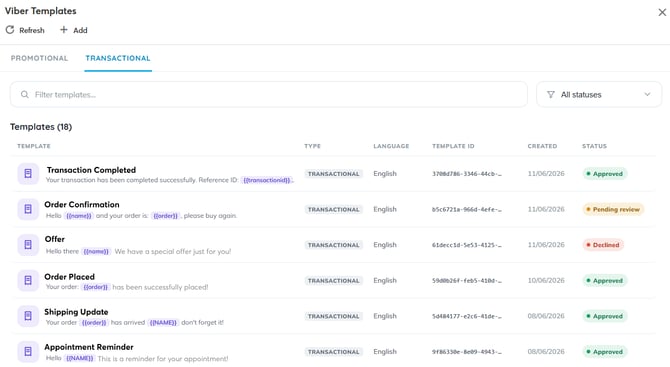Open the Appointment Reminder template
670x367 pixels.
click(89, 346)
